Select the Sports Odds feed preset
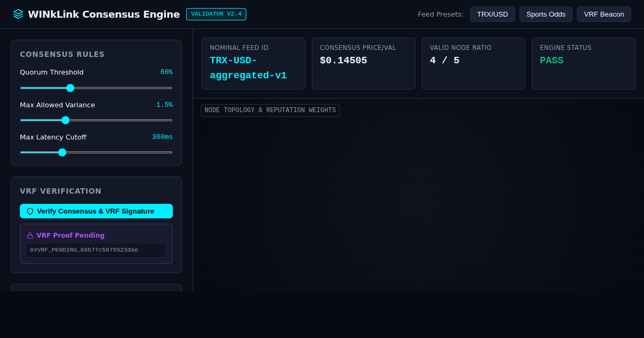 pos(546,14)
